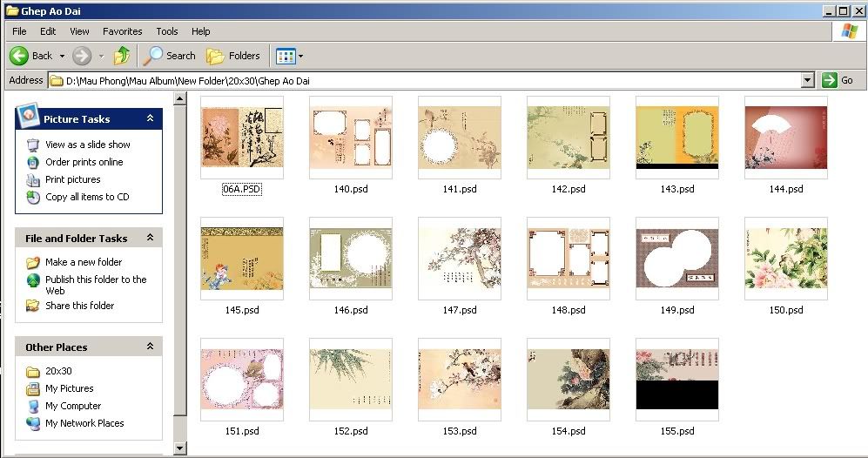Image resolution: width=868 pixels, height=458 pixels.
Task: Select the 06A.PSD thumbnail
Action: pyautogui.click(x=242, y=138)
